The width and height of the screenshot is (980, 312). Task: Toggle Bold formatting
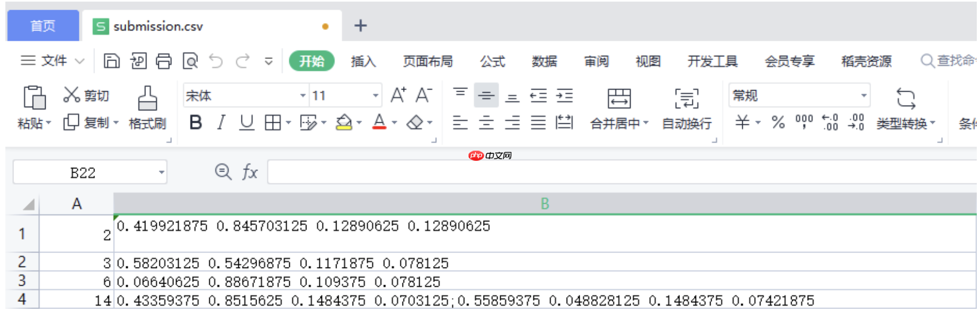[195, 123]
